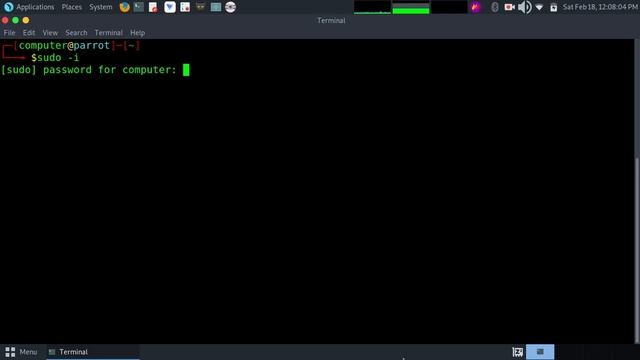Click the green window control button
The image size is (640, 360).
[16, 20]
